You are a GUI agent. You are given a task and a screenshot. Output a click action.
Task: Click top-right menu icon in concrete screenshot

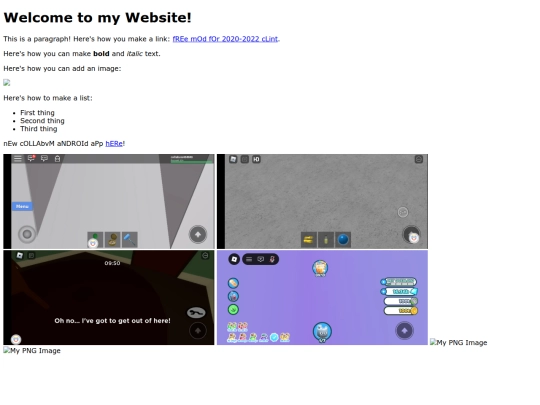(419, 159)
